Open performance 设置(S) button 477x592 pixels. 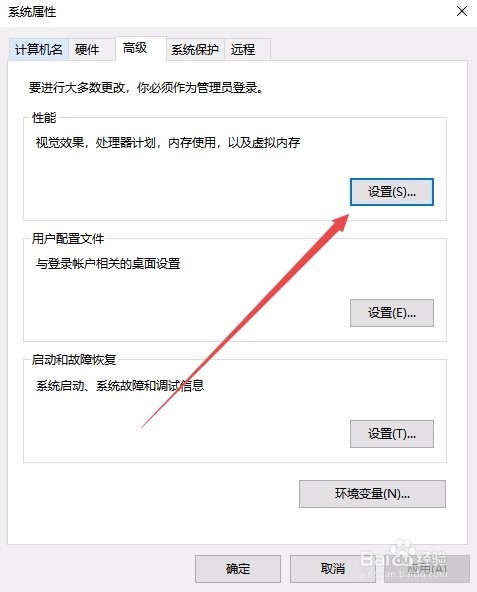pos(392,192)
